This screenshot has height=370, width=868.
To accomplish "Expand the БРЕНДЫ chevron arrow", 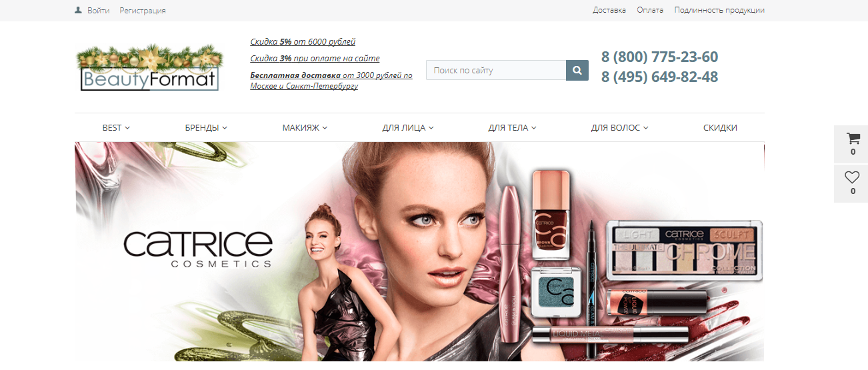I will point(225,128).
